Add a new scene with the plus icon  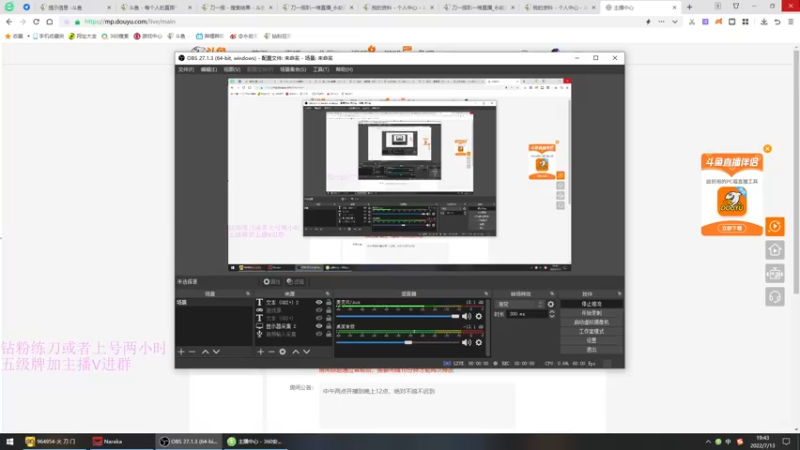tap(181, 352)
